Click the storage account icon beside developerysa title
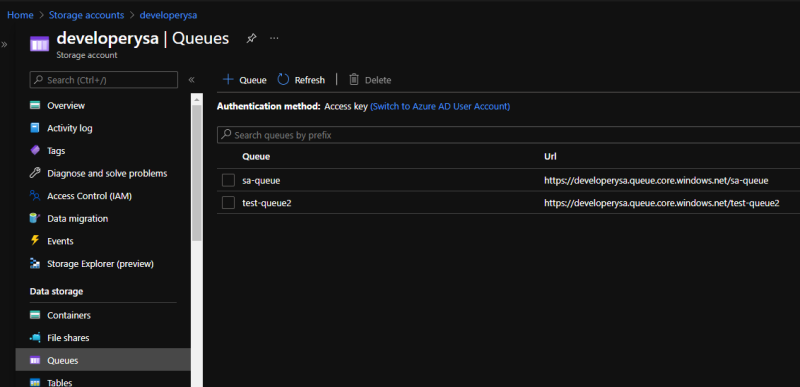 point(39,43)
